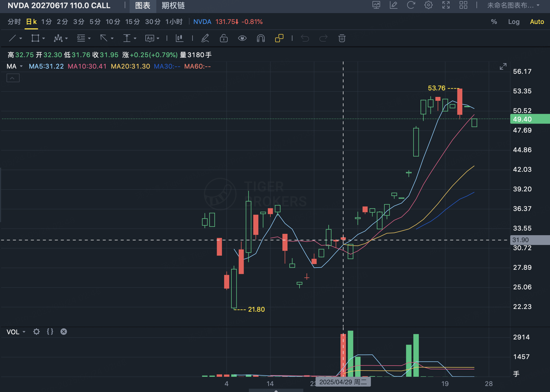The image size is (550, 392).
Task: Select the 10分 timeframe
Action: point(113,22)
